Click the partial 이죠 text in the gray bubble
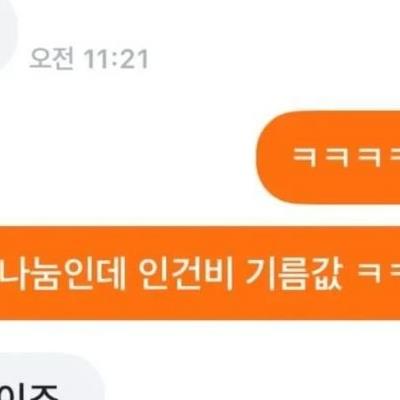This screenshot has width=400, height=400. (28, 391)
